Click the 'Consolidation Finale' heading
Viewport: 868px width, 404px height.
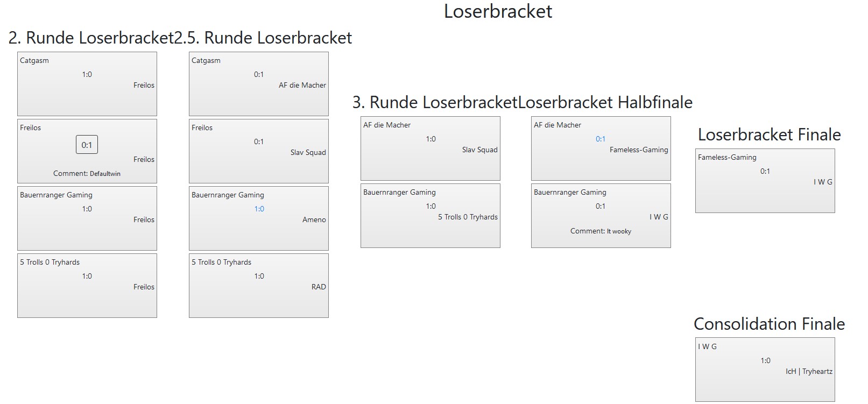point(769,324)
